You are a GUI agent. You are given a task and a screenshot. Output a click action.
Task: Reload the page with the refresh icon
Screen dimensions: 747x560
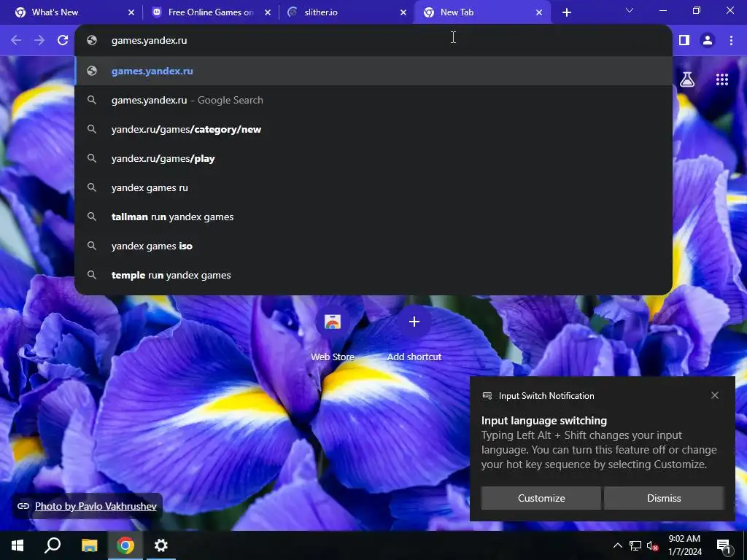click(x=63, y=41)
